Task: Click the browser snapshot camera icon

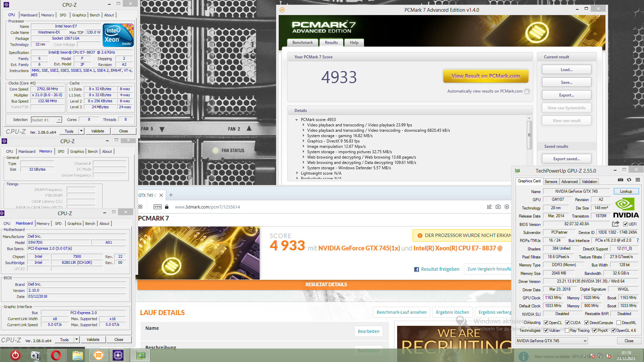Action: click(498, 207)
